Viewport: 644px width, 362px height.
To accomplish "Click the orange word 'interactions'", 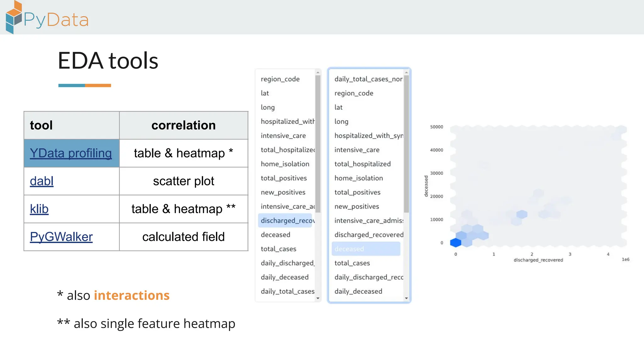I will click(132, 295).
